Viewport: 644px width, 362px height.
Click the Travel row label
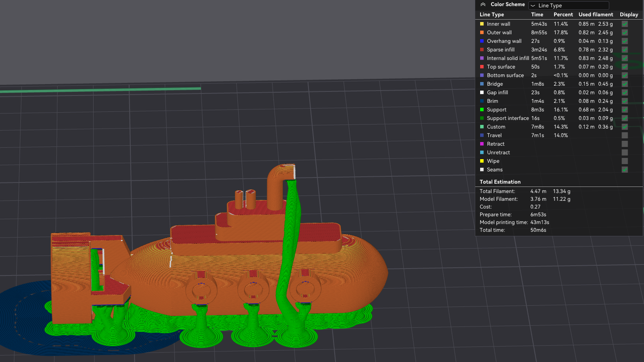(494, 135)
